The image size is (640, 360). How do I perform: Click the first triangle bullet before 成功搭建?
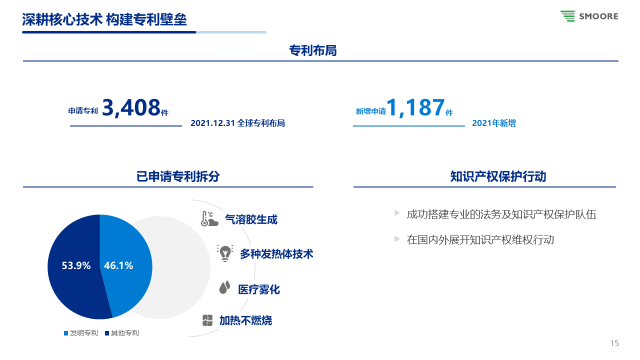396,213
